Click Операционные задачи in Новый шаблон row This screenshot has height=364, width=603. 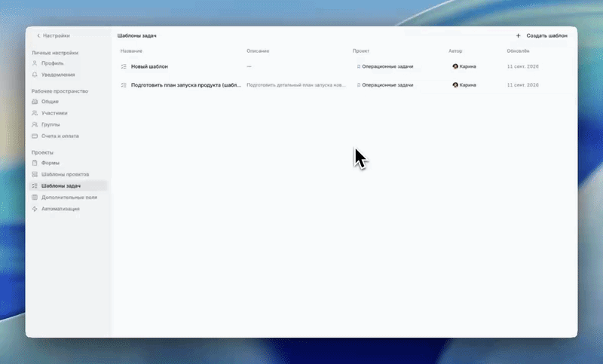click(387, 66)
